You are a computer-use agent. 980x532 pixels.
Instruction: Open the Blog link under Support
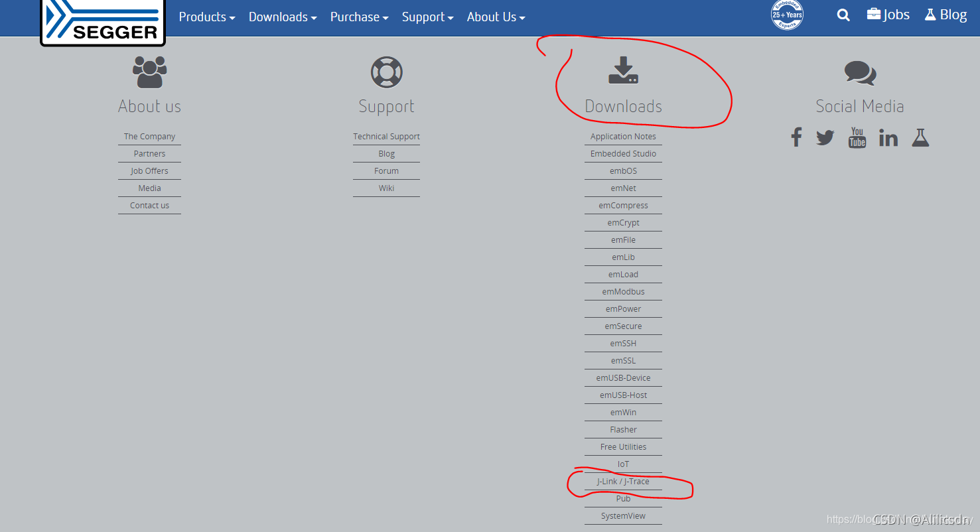386,154
